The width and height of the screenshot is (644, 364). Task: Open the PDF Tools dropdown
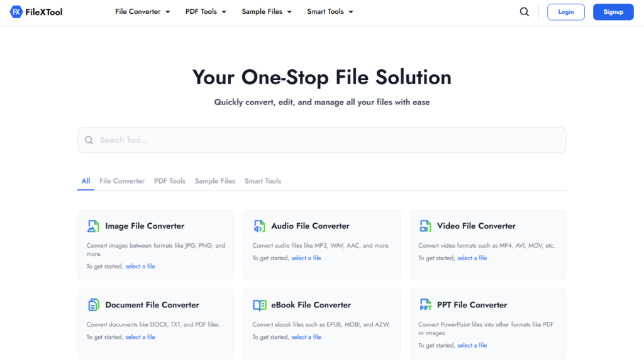click(206, 11)
